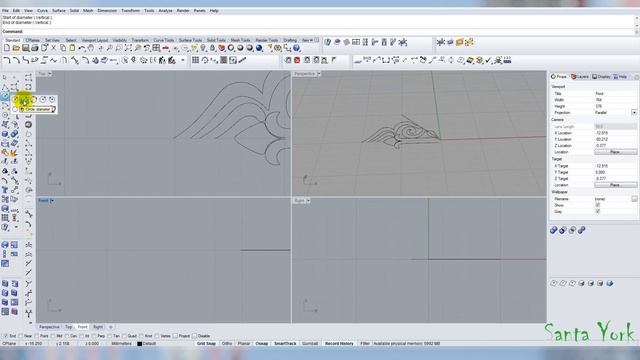Switch to the Solid Tools toolbar tab

216,40
